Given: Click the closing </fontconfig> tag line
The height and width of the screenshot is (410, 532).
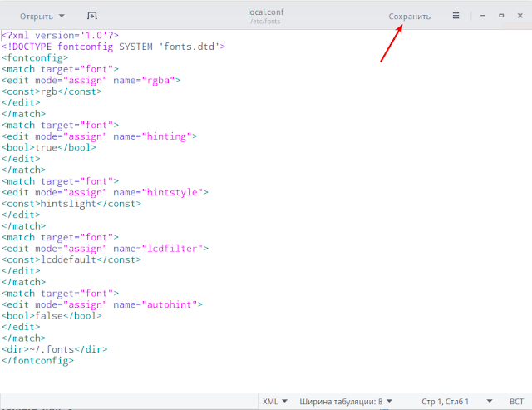Looking at the screenshot, I should click(x=37, y=360).
